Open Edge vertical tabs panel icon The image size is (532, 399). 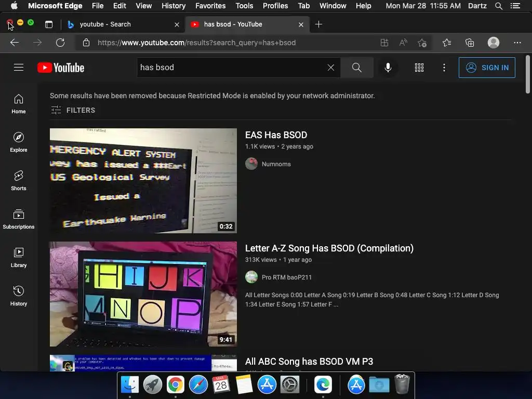49,24
